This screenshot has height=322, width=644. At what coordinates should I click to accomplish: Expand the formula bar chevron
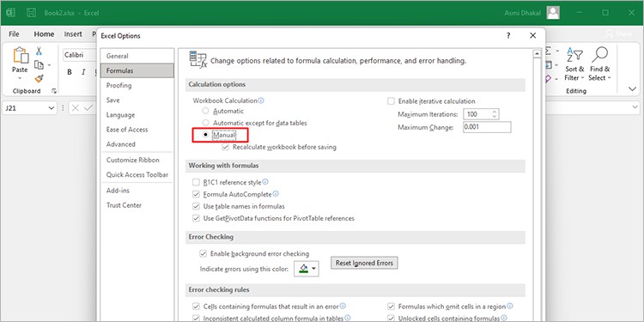635,107
